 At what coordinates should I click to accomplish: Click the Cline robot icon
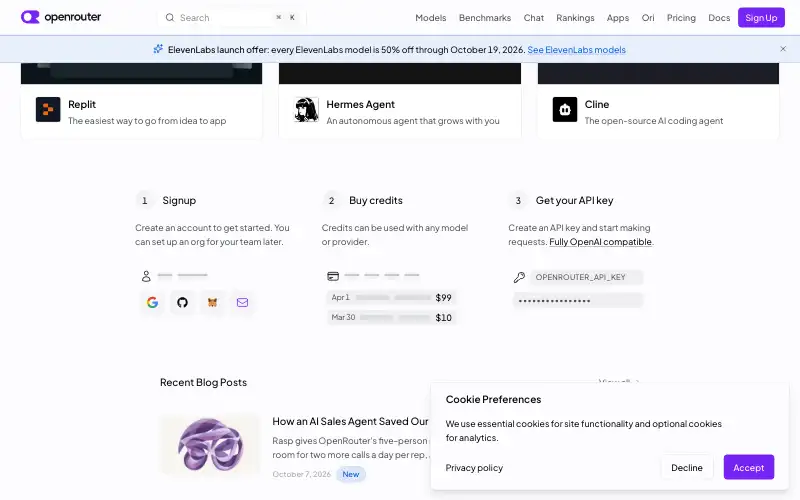tap(565, 110)
